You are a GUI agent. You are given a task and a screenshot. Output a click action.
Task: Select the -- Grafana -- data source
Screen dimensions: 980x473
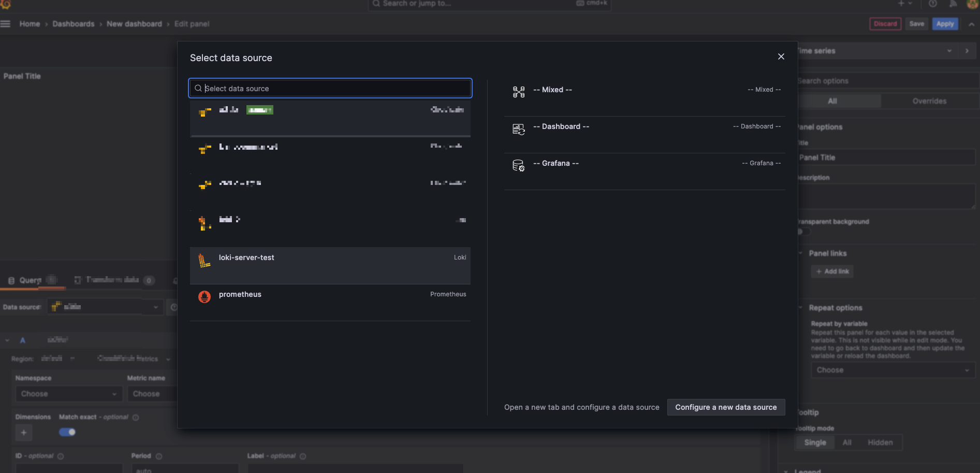(645, 171)
